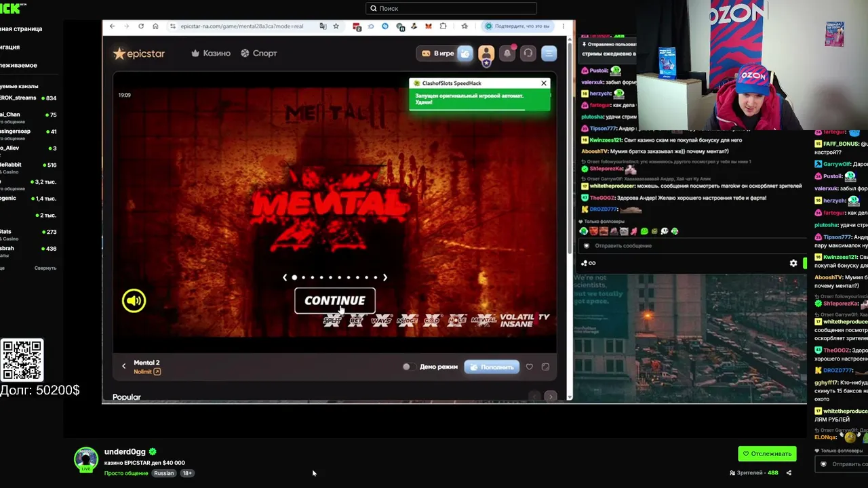
Task: Click the CONTINUE button in the game
Action: [335, 300]
